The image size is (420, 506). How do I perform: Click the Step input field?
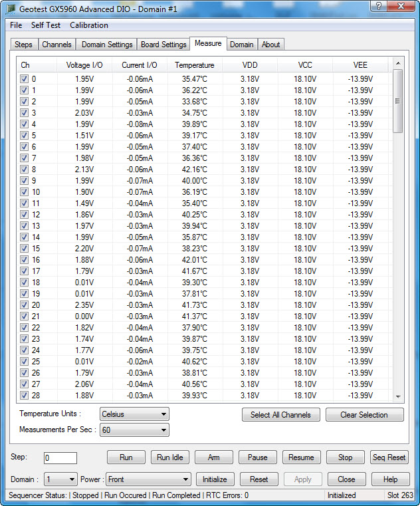[x=60, y=457]
